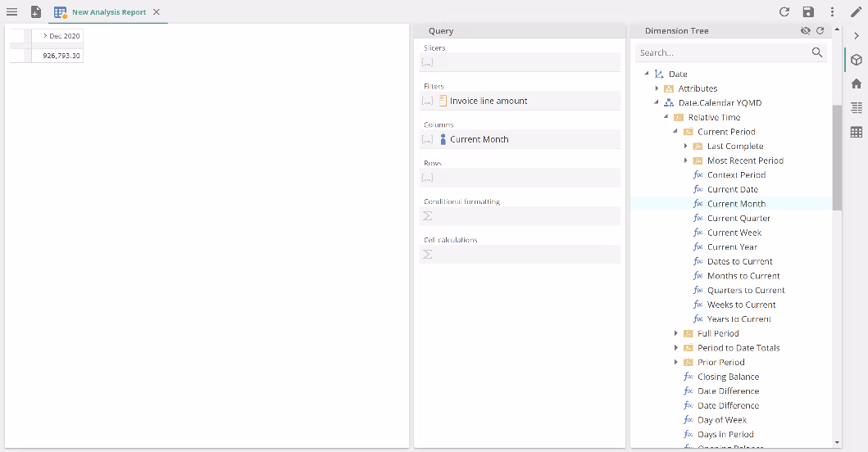The height and width of the screenshot is (452, 868).
Task: Open the hamburger main menu
Action: click(x=11, y=12)
